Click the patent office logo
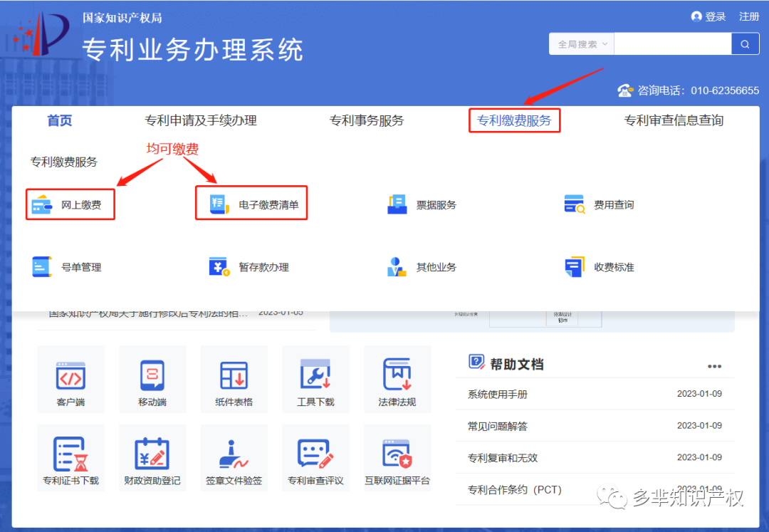The height and width of the screenshot is (532, 769). pos(41,33)
